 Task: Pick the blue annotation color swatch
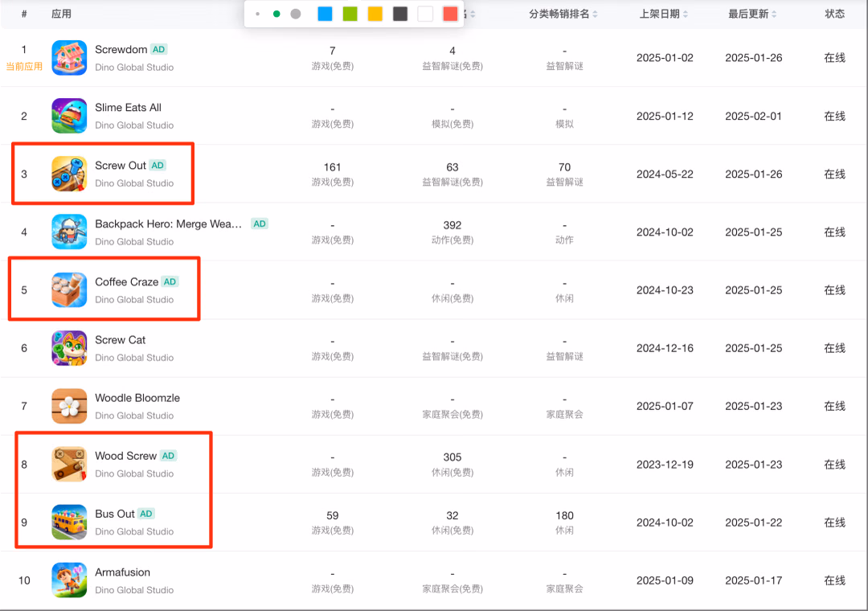[325, 14]
